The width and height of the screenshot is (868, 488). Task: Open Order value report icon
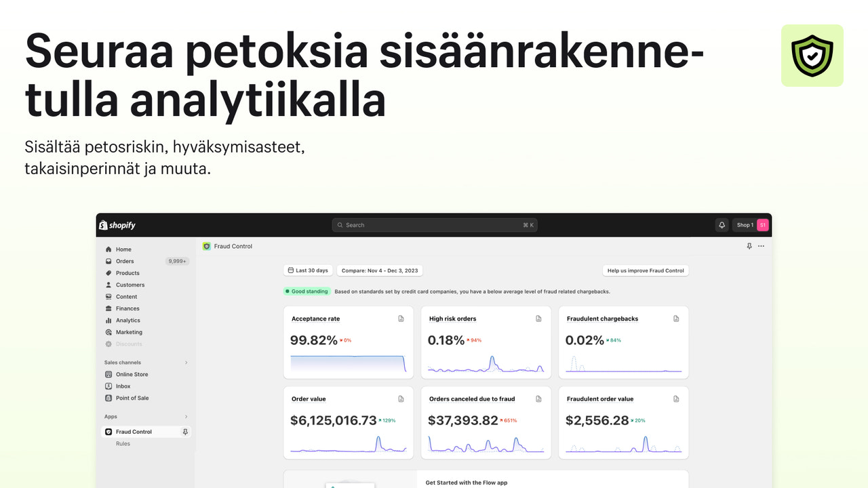click(401, 399)
